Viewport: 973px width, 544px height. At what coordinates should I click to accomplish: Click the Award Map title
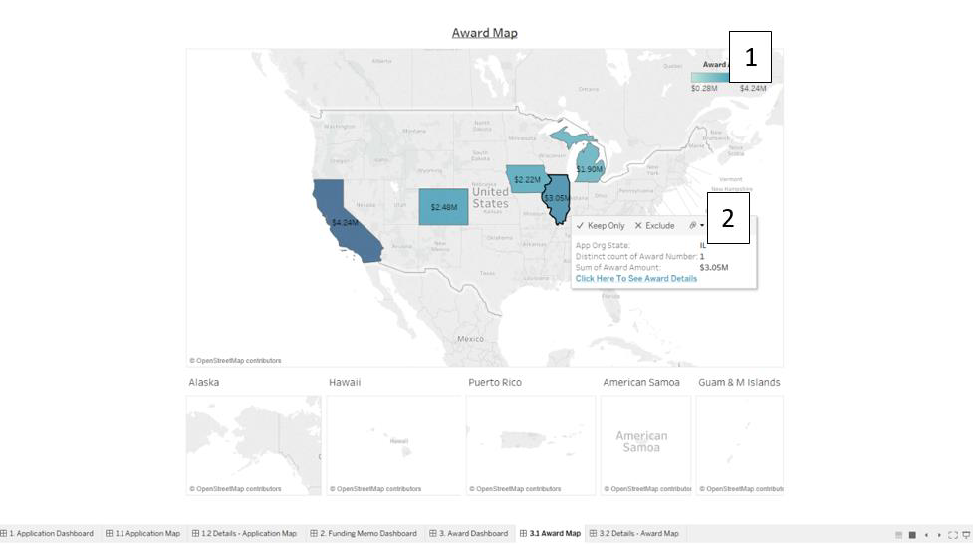pos(485,33)
